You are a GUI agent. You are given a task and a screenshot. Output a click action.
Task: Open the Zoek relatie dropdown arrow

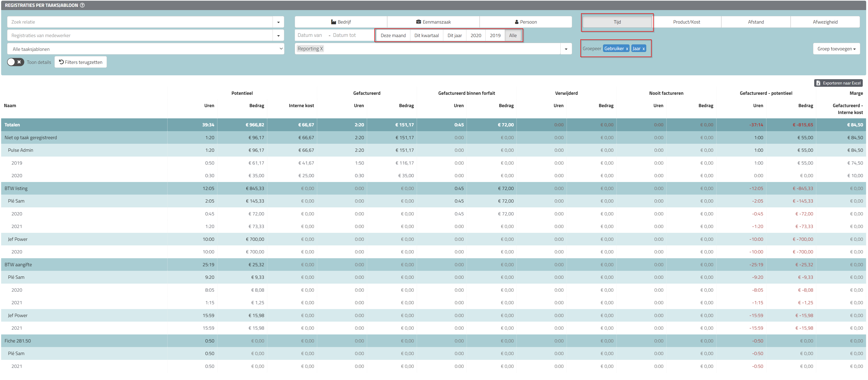[x=278, y=22]
